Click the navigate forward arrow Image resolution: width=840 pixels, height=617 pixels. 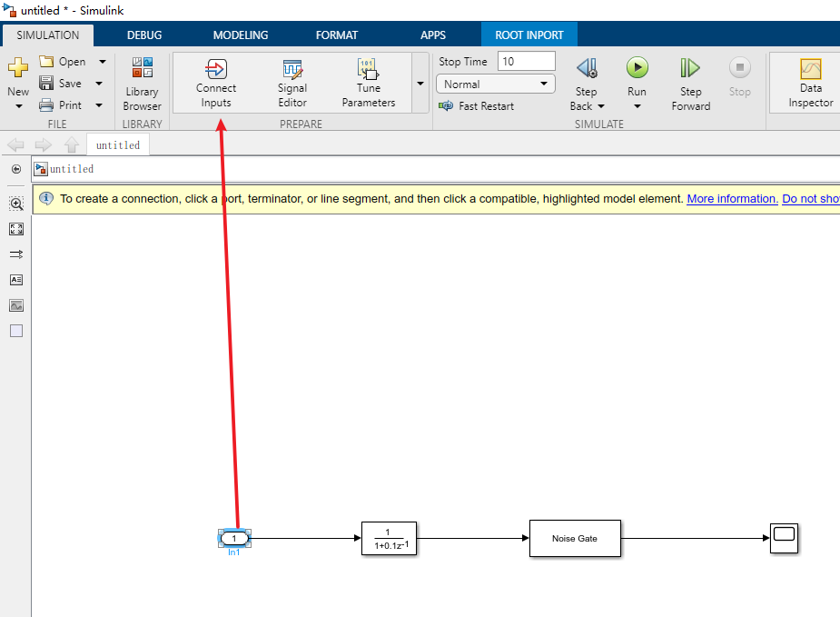point(43,144)
